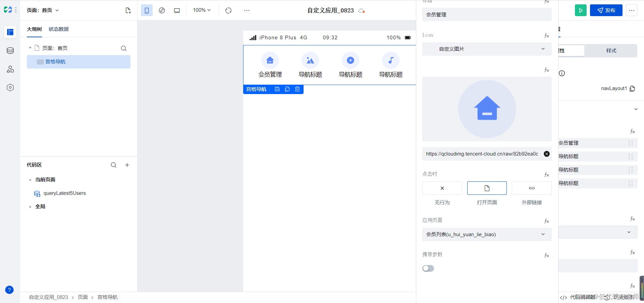Add a new item in 代码区
644x303 pixels.
pyautogui.click(x=127, y=165)
